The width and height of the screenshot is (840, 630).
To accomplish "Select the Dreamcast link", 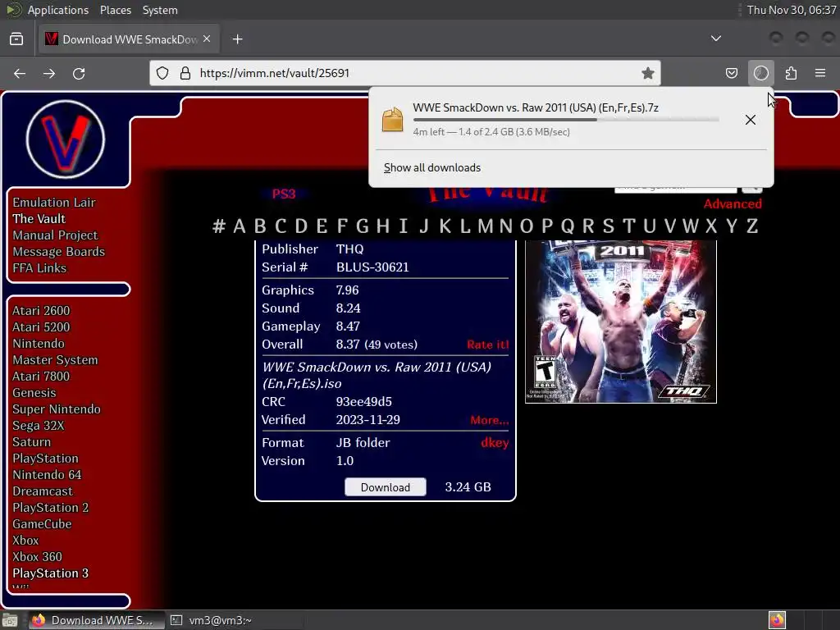I will click(x=43, y=491).
